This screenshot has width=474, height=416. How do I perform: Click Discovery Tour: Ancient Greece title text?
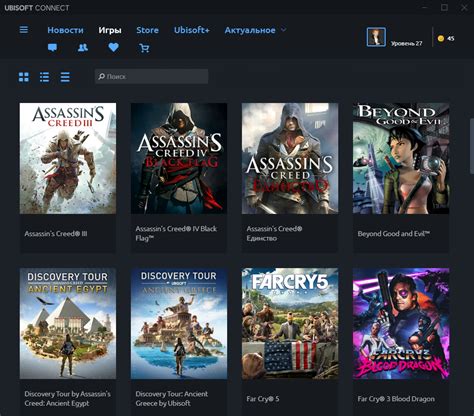coord(172,398)
